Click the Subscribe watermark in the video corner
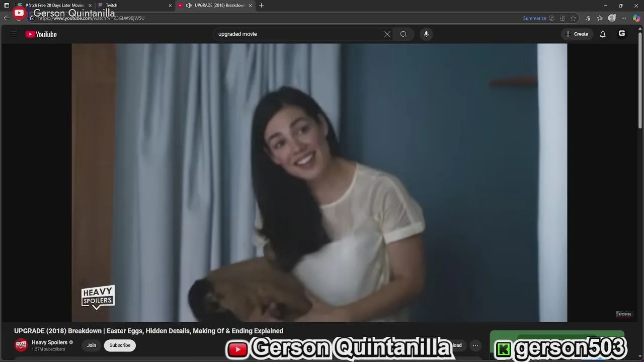Viewport: 644px width, 362px height. [624, 314]
